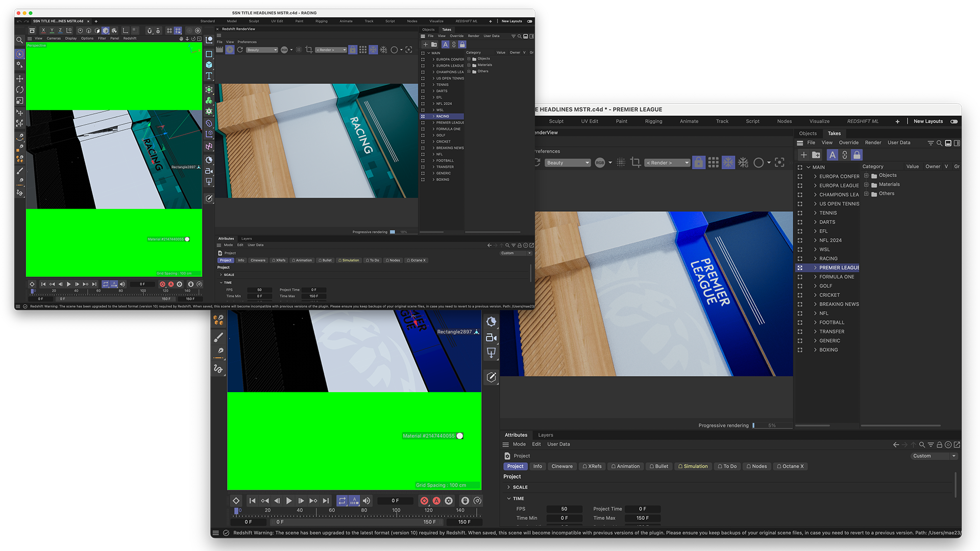
Task: Open Override menu in Premier League Takes panel
Action: click(x=848, y=143)
